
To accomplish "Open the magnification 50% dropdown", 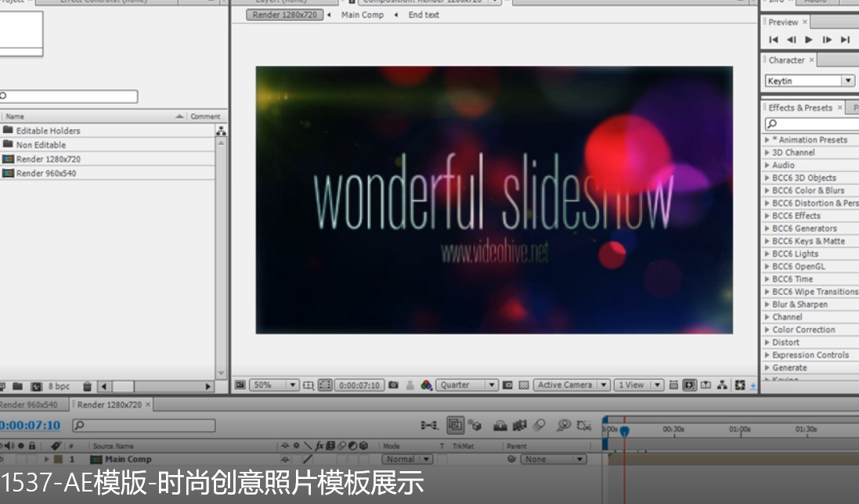I will coord(274,385).
